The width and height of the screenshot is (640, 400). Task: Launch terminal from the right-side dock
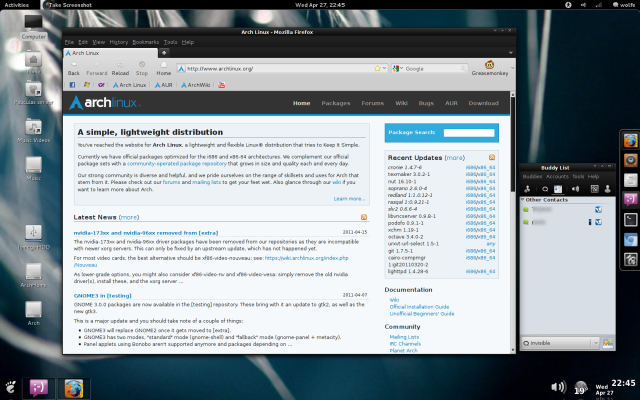631,220
